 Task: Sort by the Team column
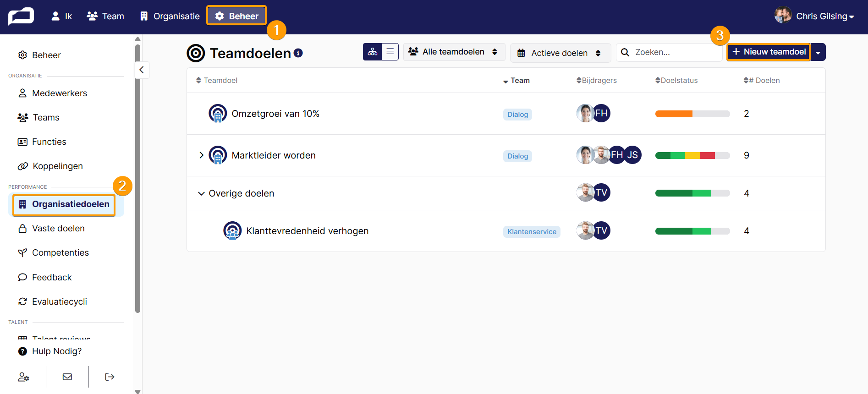click(x=516, y=80)
